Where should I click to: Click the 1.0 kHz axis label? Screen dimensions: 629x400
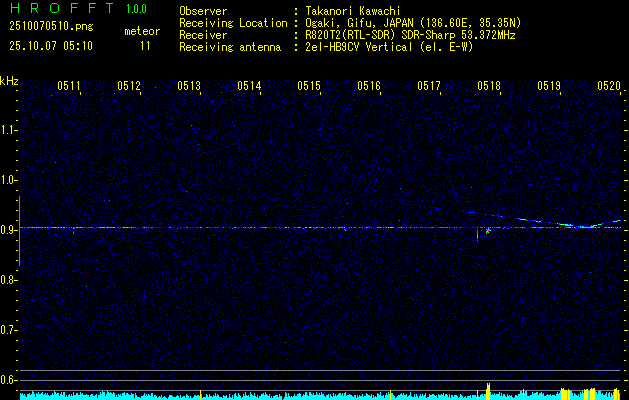(8, 180)
